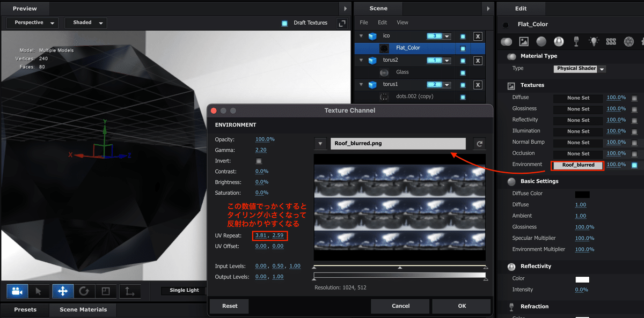Jump to Reflectivity via chrome sphere icon
Viewport: 644px width, 318px height.
(x=559, y=41)
